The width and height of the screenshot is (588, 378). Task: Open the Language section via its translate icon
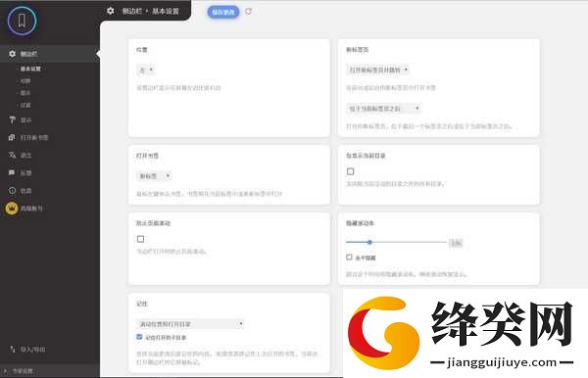(x=12, y=155)
